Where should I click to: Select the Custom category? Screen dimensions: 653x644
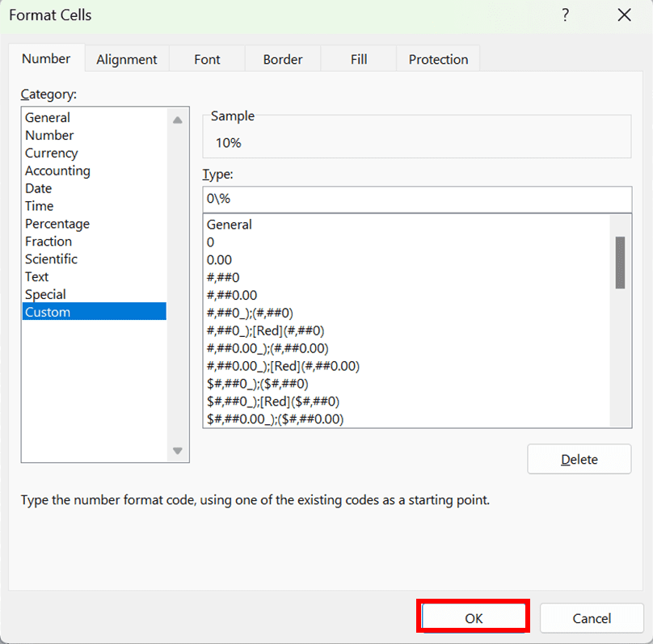click(94, 312)
